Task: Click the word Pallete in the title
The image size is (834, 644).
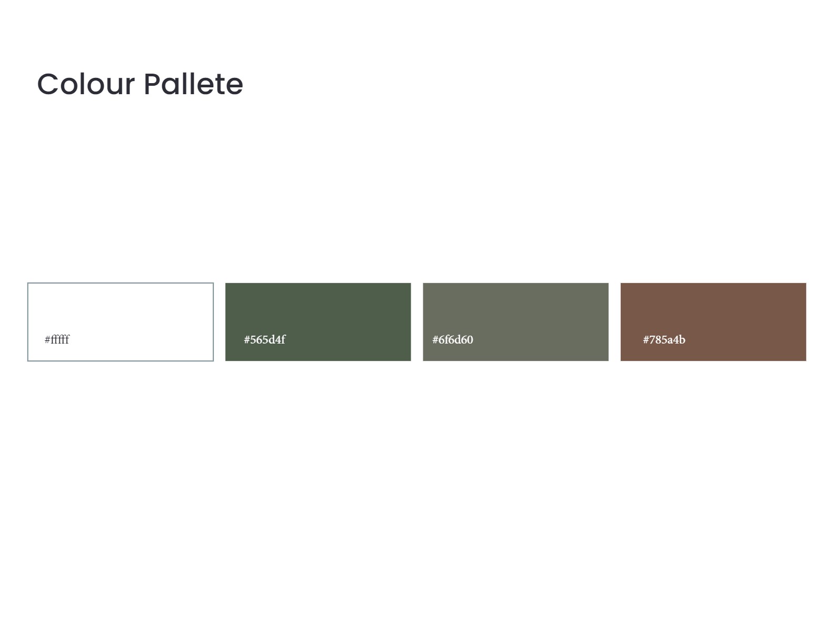Action: 193,84
